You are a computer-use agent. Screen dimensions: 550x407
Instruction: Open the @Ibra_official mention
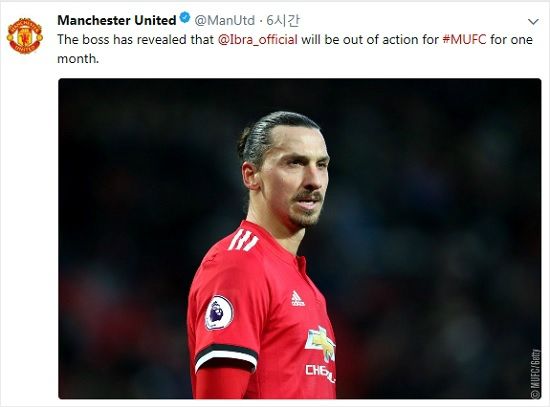(x=257, y=39)
